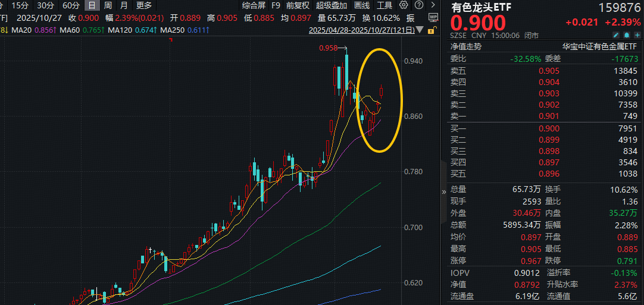Click 卖二 price 0.902
644x305 pixels.
coord(549,105)
